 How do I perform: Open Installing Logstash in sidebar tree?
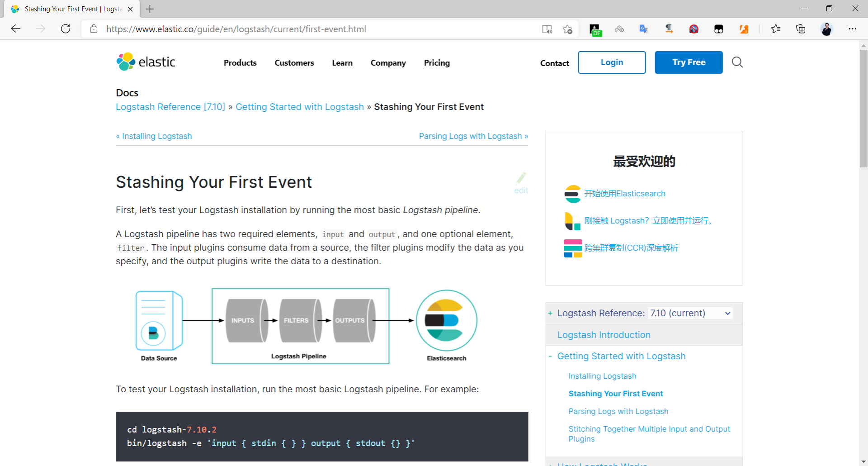(x=602, y=376)
